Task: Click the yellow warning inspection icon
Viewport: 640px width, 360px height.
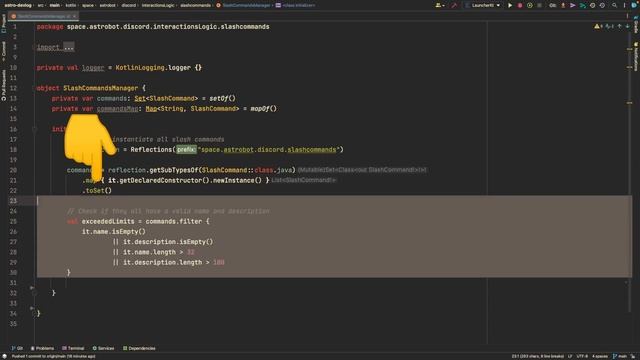Action: coord(597,26)
